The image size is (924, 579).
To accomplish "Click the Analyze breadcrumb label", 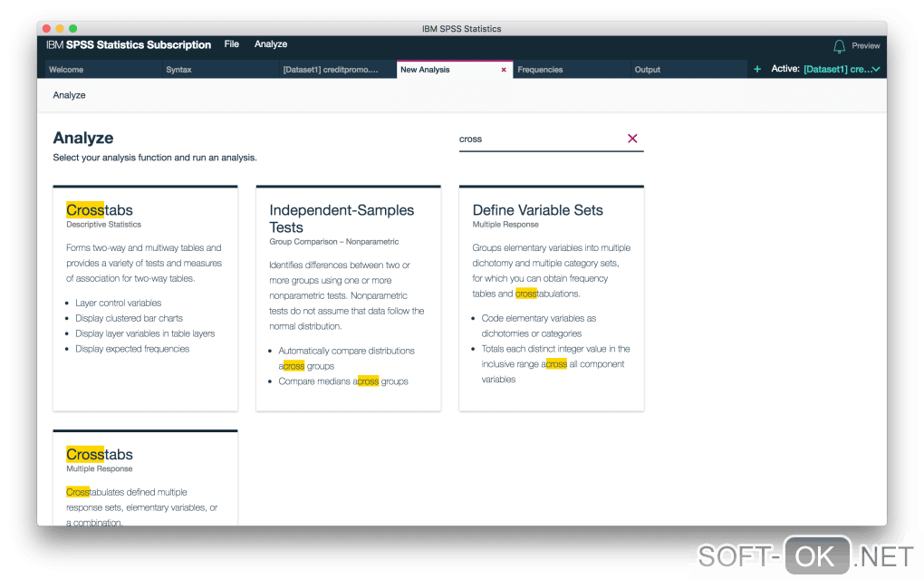I will pos(70,95).
